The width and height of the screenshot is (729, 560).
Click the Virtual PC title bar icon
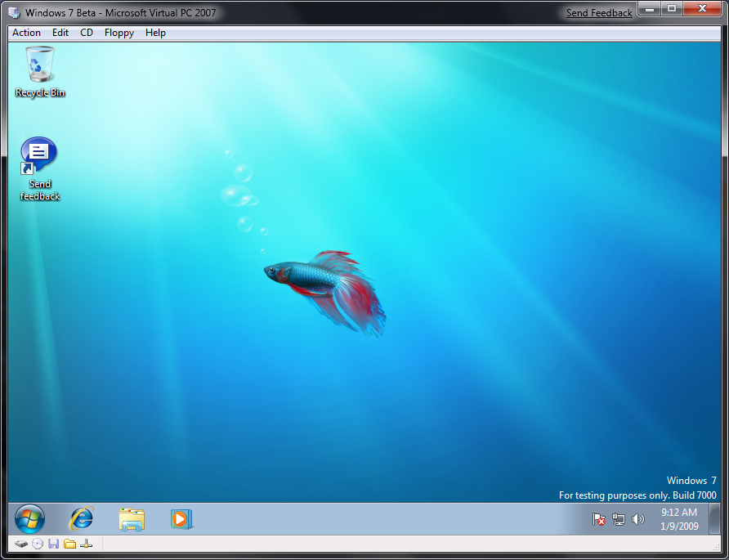point(14,12)
